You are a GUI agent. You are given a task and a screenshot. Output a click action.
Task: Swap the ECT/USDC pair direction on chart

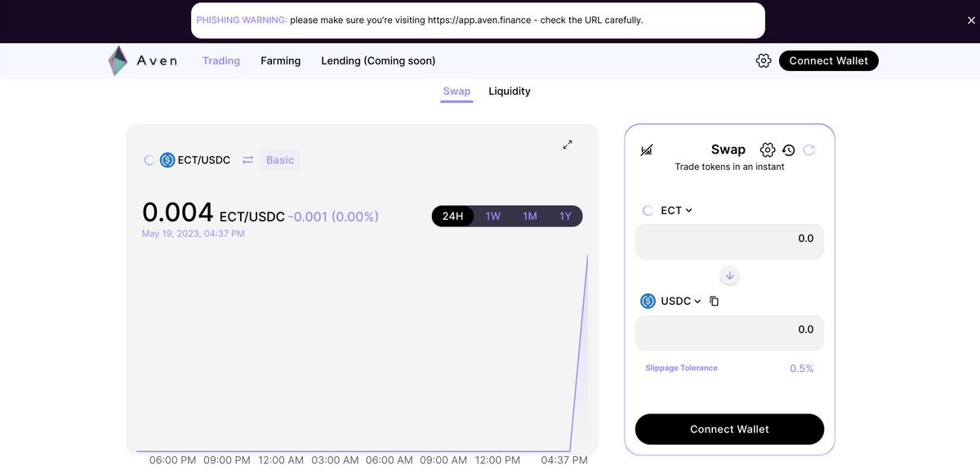coord(248,160)
